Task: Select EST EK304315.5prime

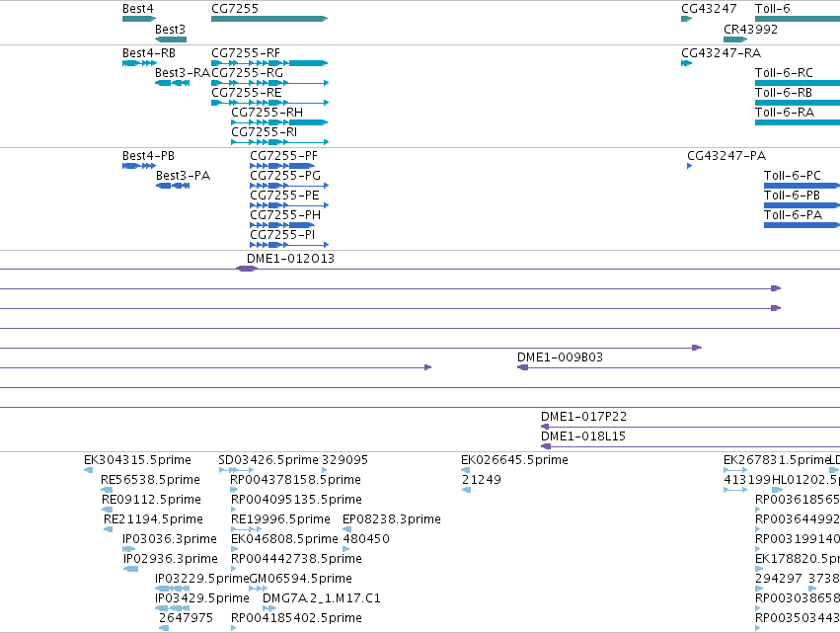Action: [x=89, y=470]
